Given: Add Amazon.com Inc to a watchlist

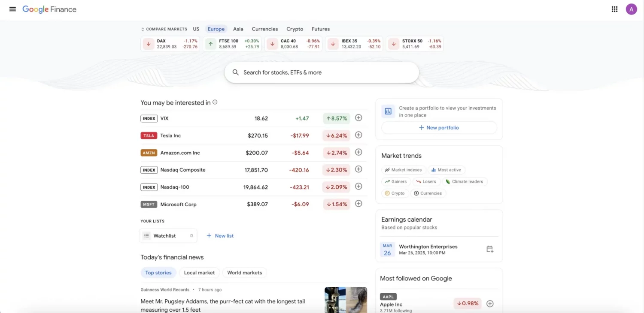Looking at the screenshot, I should [358, 152].
